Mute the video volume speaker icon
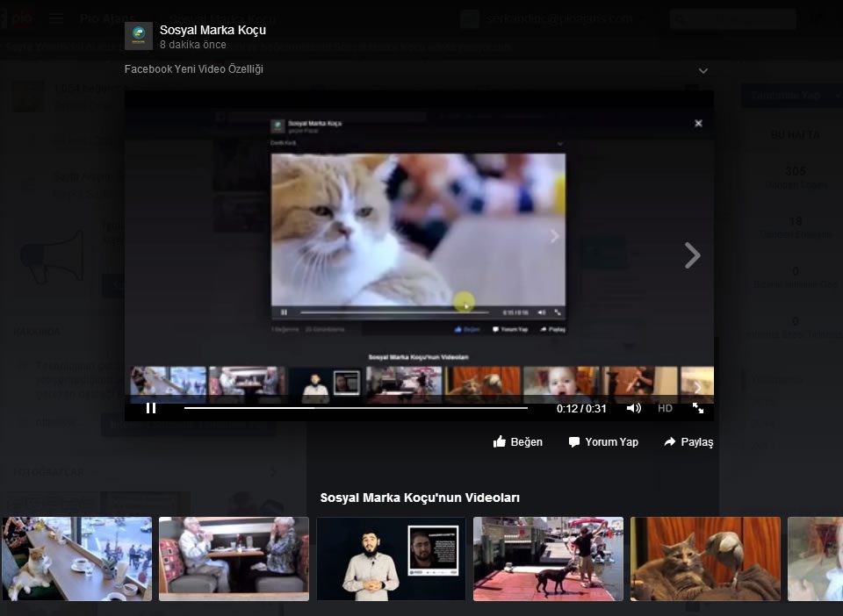 coord(633,408)
